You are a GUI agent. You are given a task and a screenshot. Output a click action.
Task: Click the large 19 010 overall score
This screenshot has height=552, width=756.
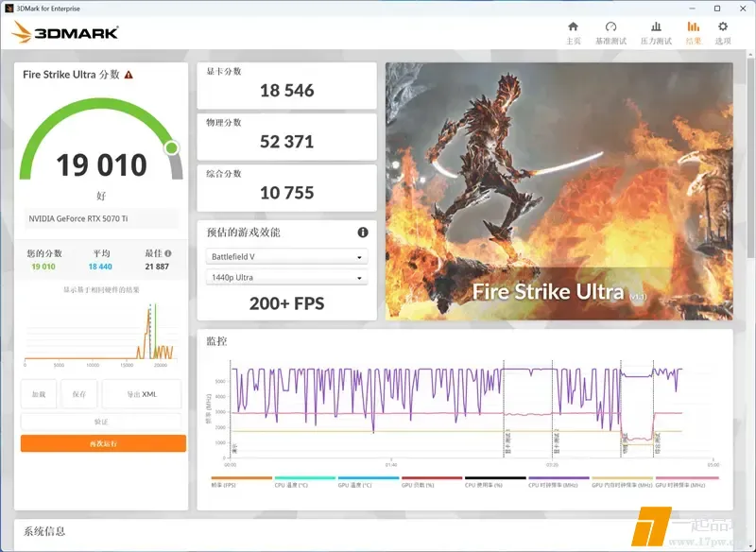click(x=101, y=164)
